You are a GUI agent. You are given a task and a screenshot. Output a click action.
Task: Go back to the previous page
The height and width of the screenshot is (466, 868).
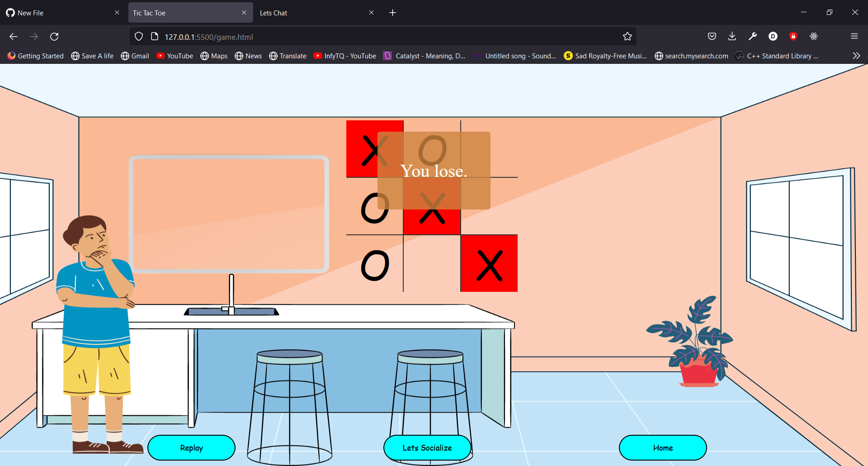click(14, 37)
